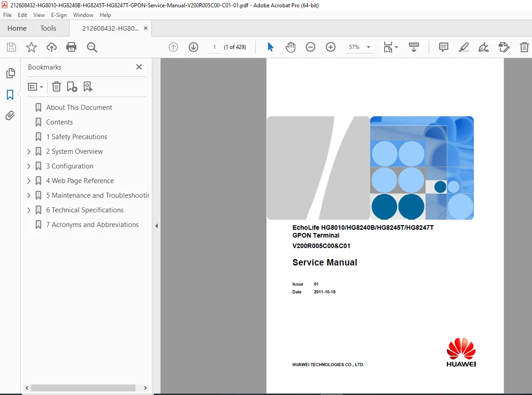
Task: Open the fit page options dropdown arrow
Action: click(x=396, y=47)
